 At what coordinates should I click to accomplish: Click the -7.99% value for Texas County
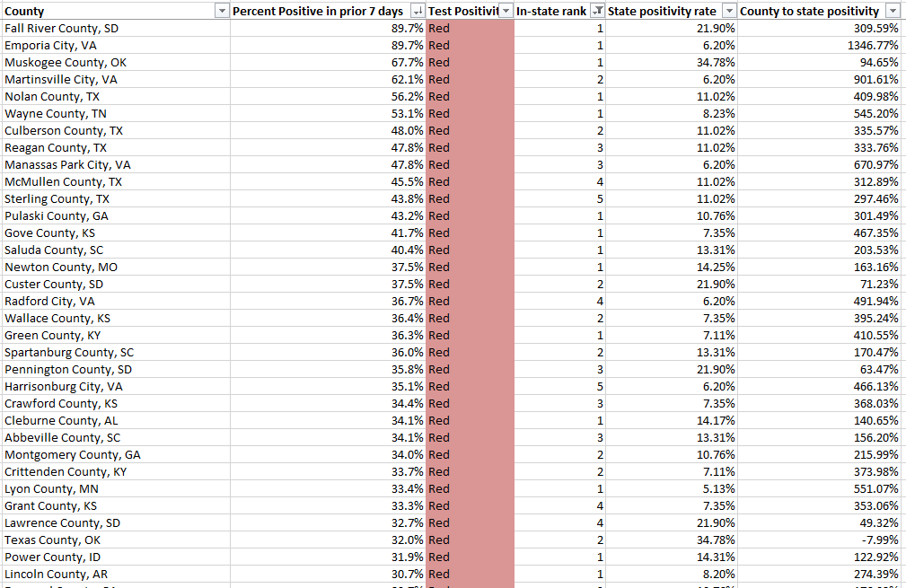click(x=819, y=540)
